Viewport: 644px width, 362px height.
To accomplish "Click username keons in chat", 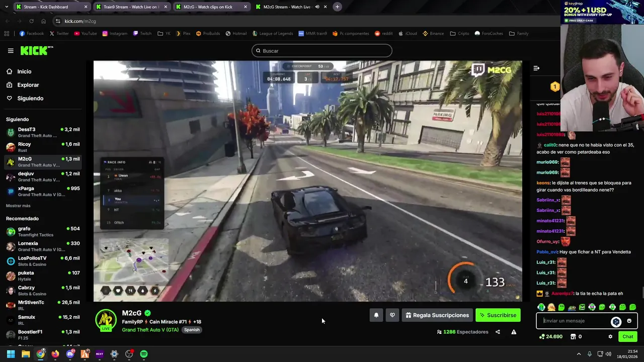I will point(543,183).
